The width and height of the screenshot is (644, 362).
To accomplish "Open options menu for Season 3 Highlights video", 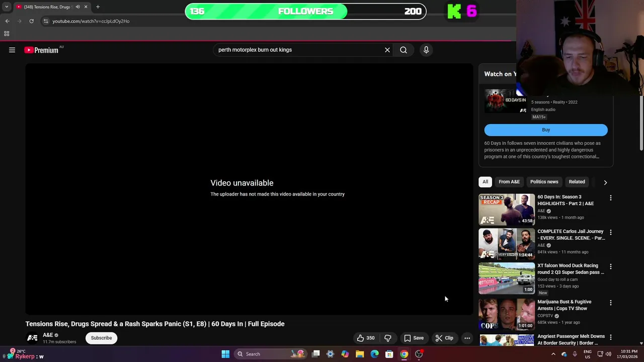I will (611, 198).
